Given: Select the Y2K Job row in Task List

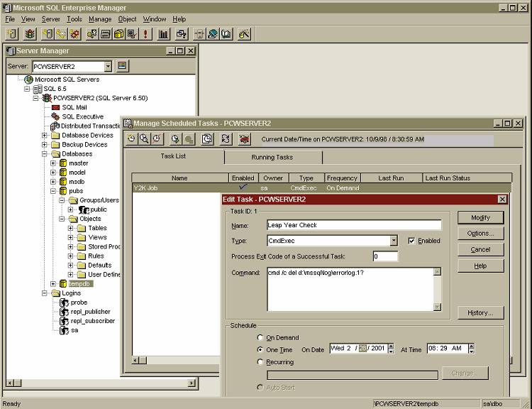Looking at the screenshot, I should click(x=321, y=188).
